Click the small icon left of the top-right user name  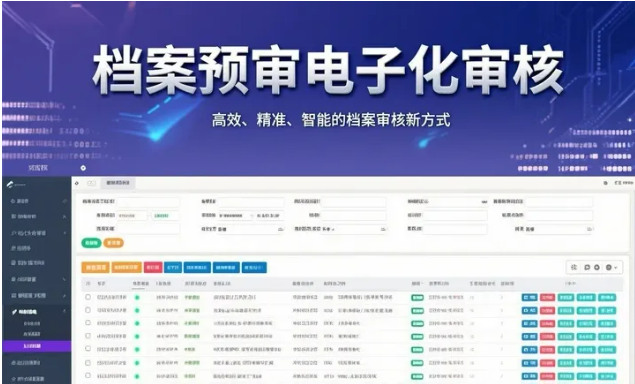[x=605, y=183]
